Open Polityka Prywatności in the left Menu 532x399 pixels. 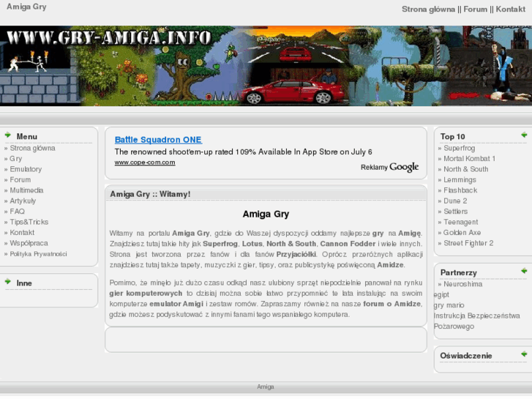[x=38, y=253]
